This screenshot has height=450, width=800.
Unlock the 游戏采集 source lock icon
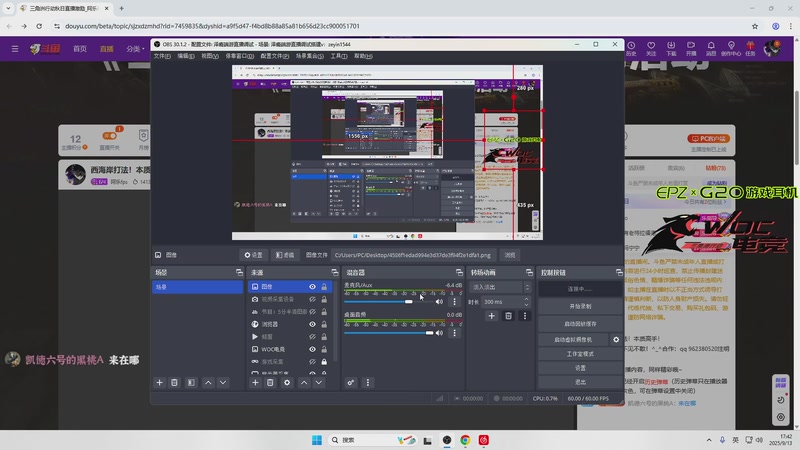[324, 361]
